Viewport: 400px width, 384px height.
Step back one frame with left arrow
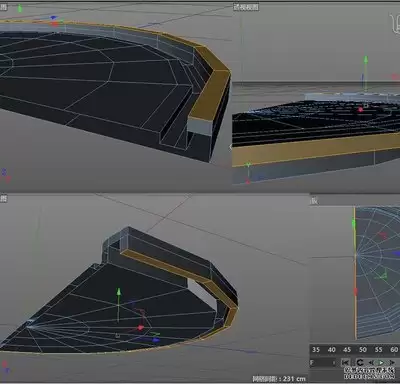pos(371,362)
